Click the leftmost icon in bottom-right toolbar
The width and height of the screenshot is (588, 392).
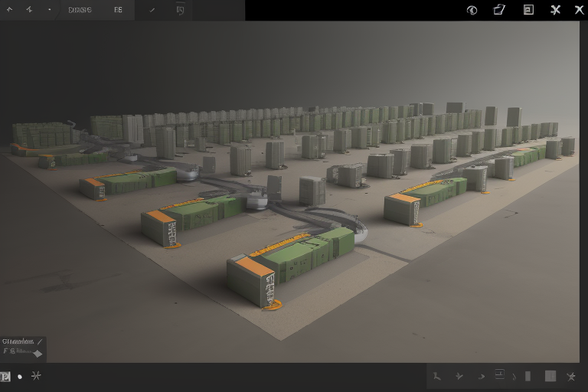437,376
